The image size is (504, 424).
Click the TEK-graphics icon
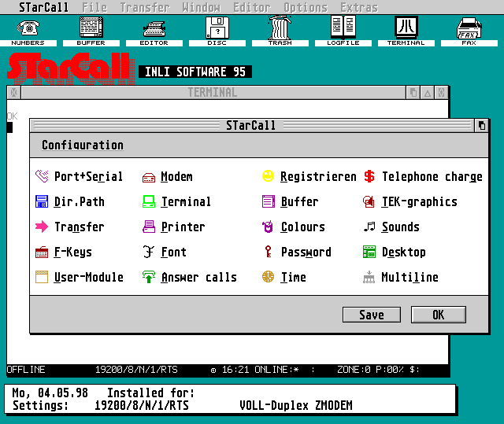(x=369, y=201)
